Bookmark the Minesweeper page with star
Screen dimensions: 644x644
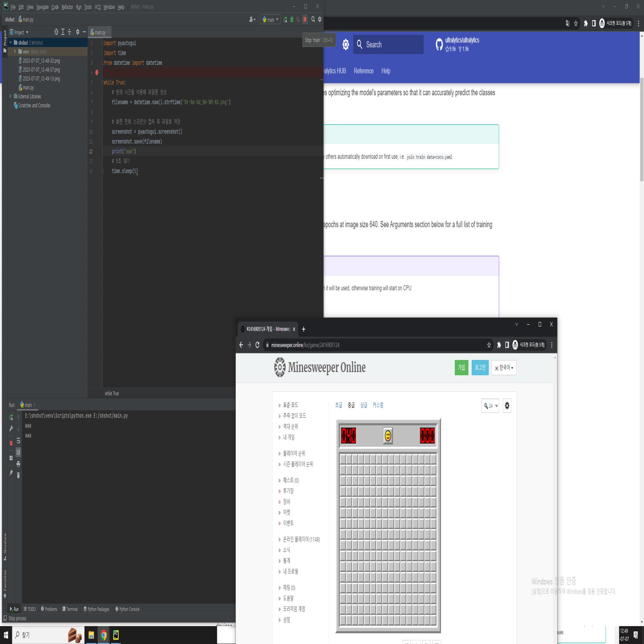coord(489,345)
